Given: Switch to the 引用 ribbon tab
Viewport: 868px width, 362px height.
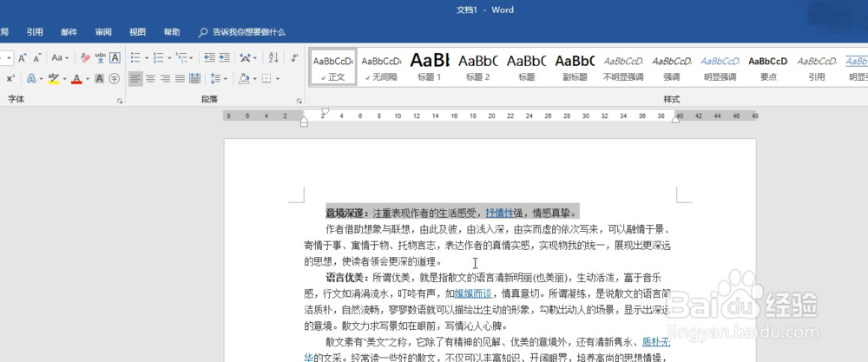Looking at the screenshot, I should pyautogui.click(x=35, y=32).
